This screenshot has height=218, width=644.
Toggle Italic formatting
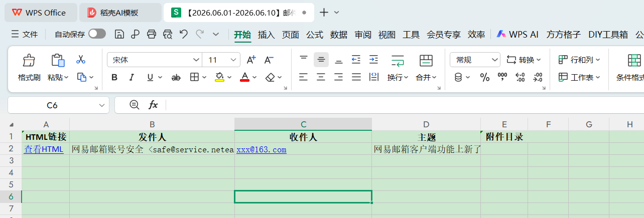click(x=132, y=77)
